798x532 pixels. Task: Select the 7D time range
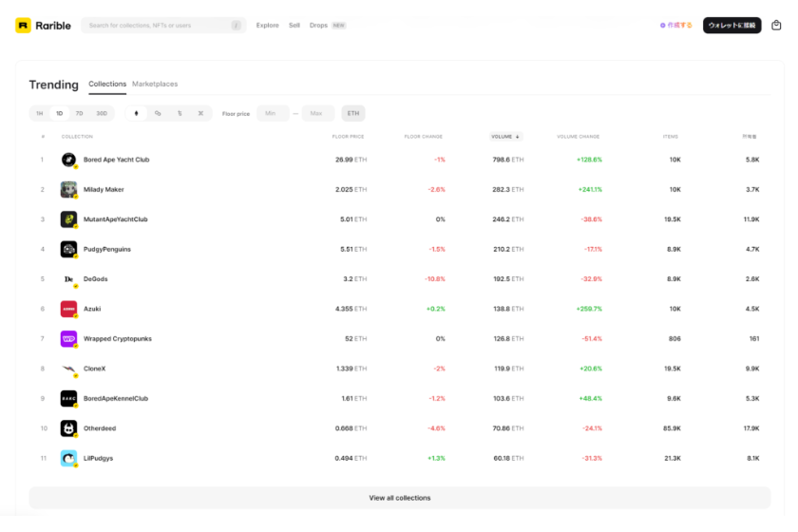80,114
